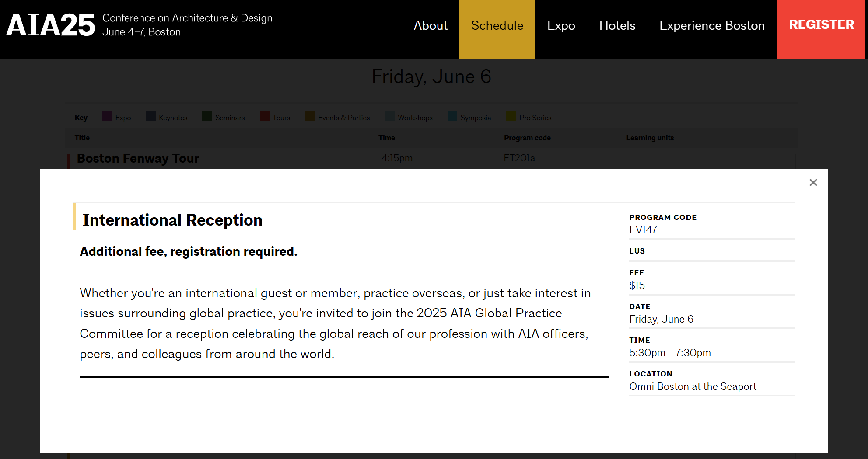Go to the Expo page

tap(561, 26)
